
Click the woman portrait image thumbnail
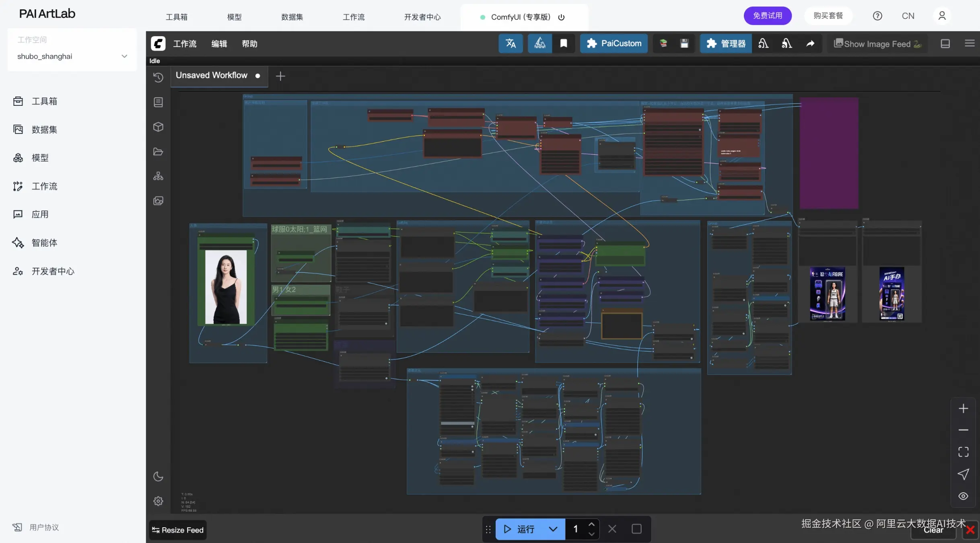pyautogui.click(x=226, y=287)
